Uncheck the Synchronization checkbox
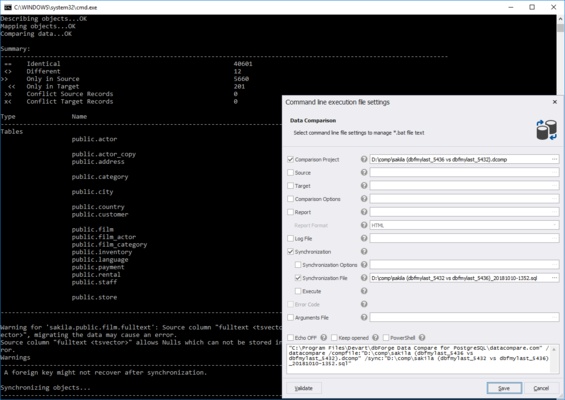This screenshot has width=565, height=400. click(290, 252)
